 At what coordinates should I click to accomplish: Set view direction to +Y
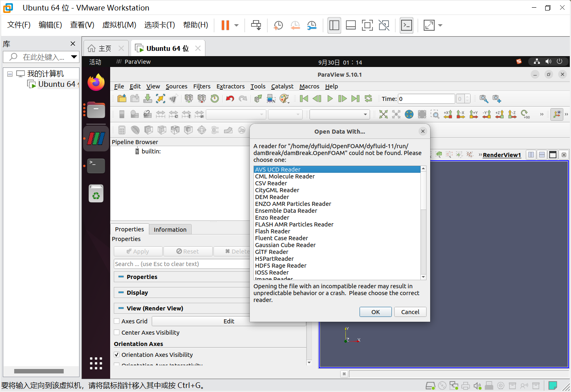point(474,114)
